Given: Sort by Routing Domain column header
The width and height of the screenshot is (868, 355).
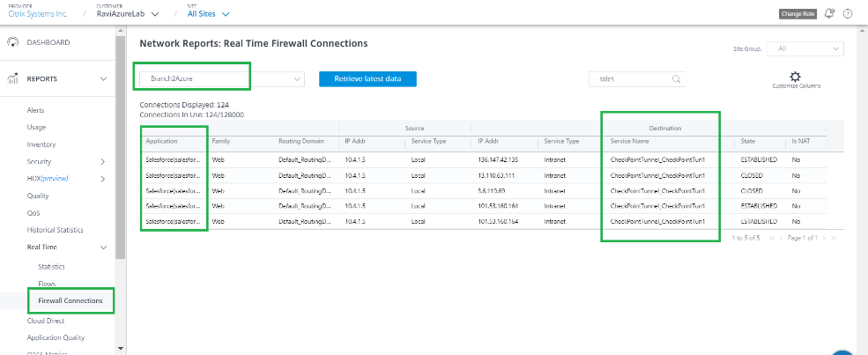Looking at the screenshot, I should click(x=300, y=142).
